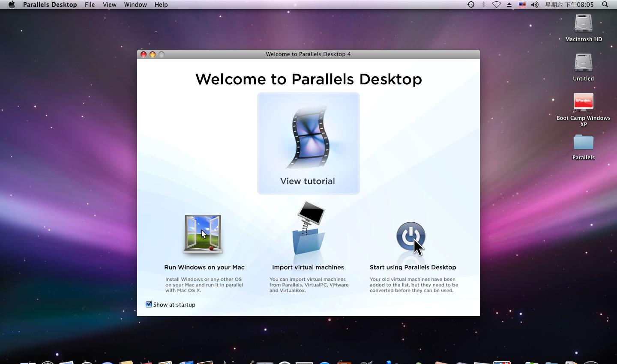617x364 pixels.
Task: Click the Wi-Fi menu bar icon
Action: 496,5
